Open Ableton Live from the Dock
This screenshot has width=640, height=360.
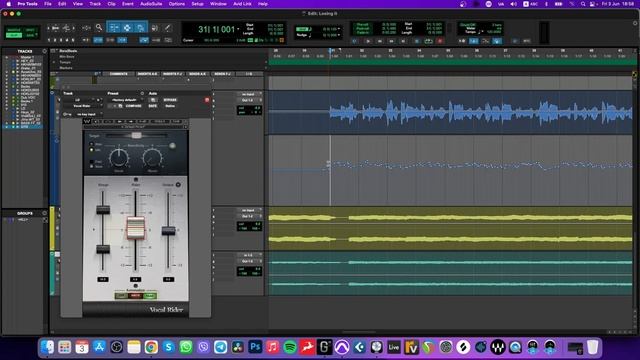coord(394,347)
